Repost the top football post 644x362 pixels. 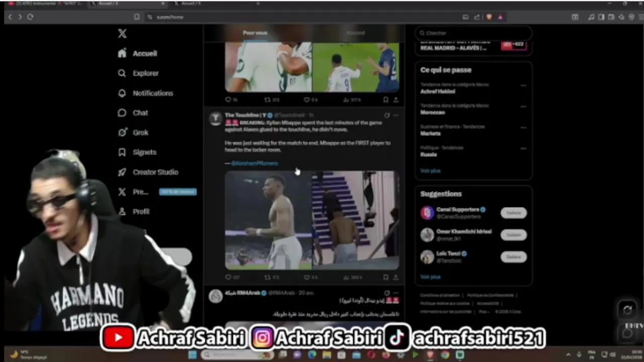point(271,100)
